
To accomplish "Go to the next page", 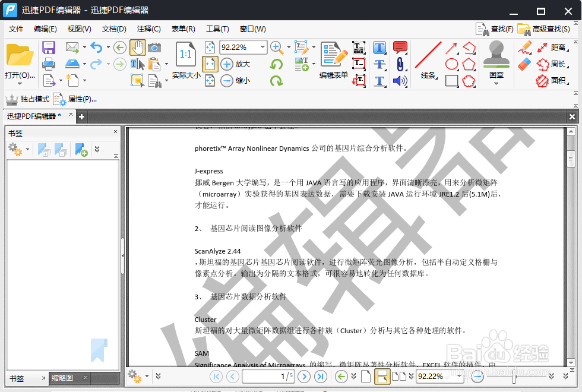I will tap(304, 377).
